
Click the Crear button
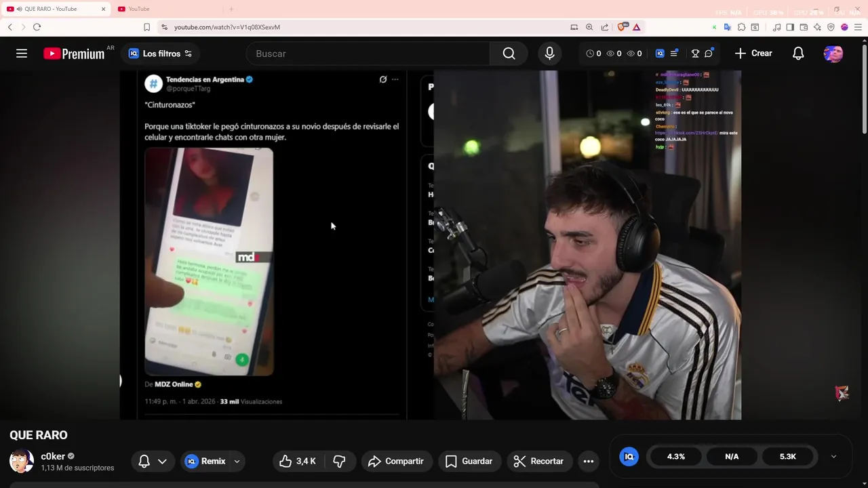[753, 54]
